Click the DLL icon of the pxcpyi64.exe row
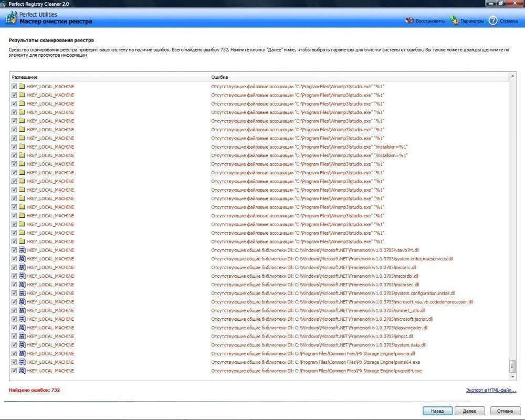This screenshot has height=420, width=525. click(22, 371)
